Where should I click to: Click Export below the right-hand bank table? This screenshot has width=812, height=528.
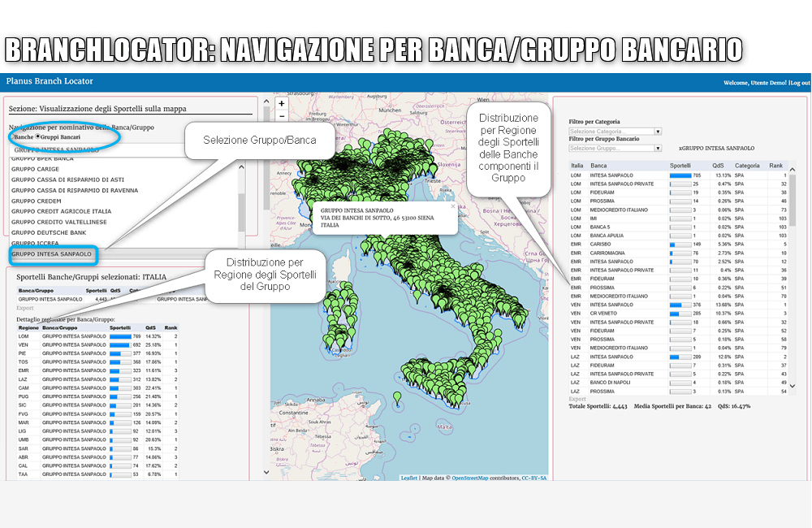coord(577,399)
